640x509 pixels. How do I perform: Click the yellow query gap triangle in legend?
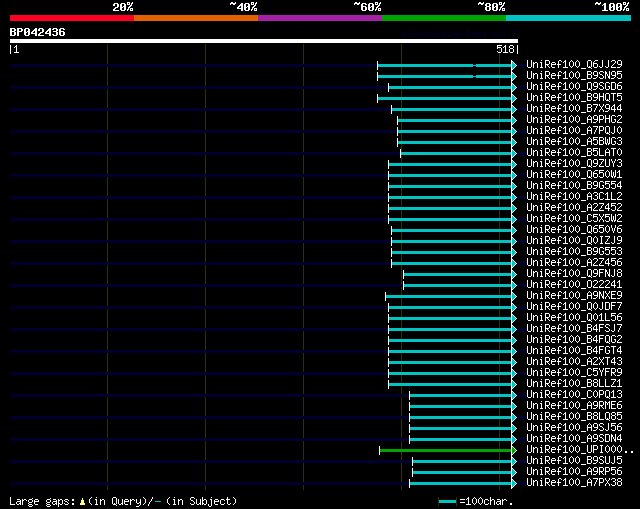82,502
